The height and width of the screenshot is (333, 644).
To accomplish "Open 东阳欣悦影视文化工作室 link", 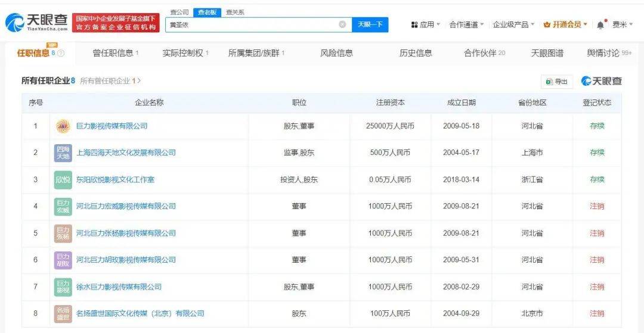I will tap(116, 180).
